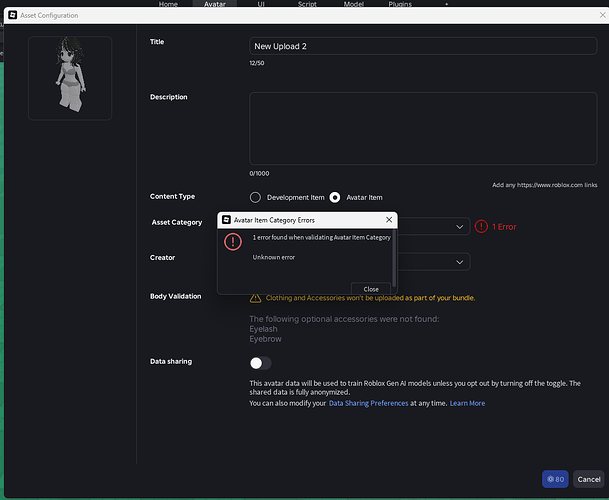Close the Avatar Item Category Errors dialog
609x500 pixels.
389,220
